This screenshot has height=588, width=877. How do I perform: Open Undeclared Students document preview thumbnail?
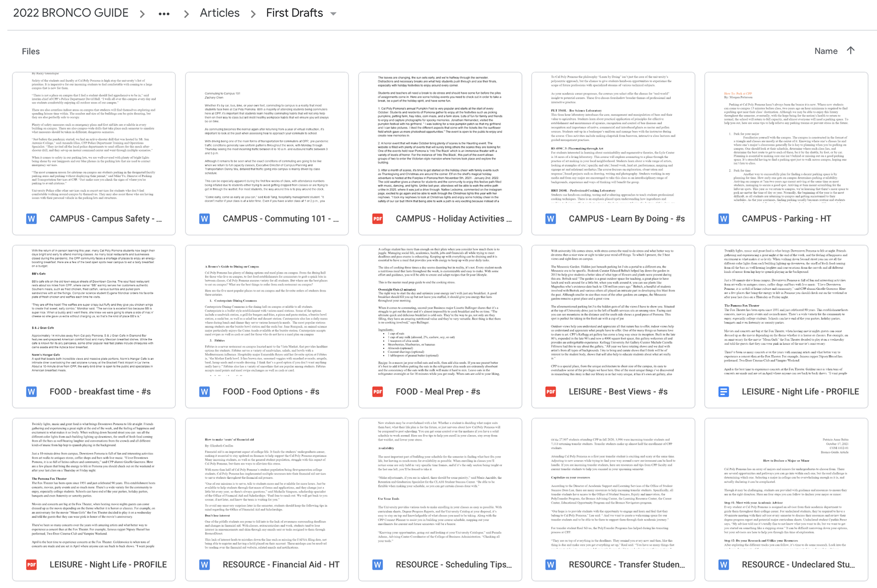[787, 483]
